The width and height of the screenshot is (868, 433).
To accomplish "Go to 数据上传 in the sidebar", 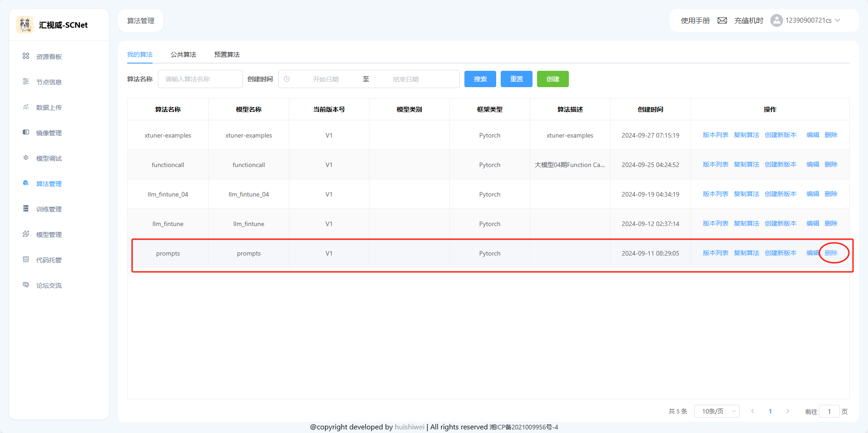I will coord(49,108).
